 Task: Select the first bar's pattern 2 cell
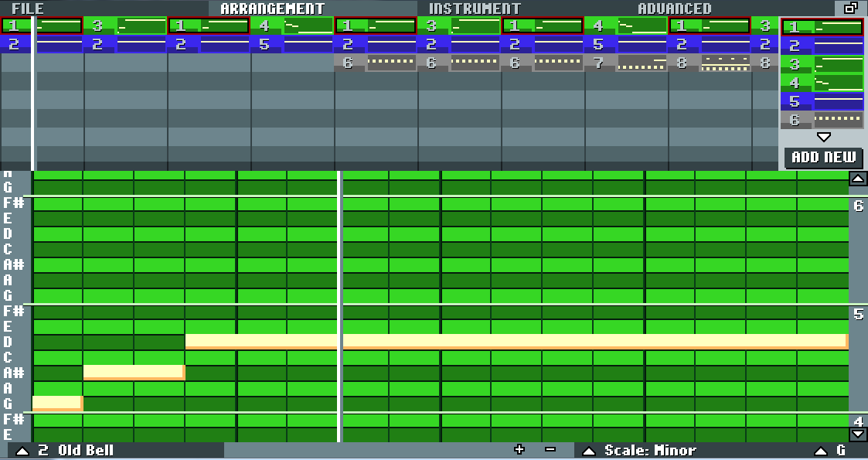[42, 44]
